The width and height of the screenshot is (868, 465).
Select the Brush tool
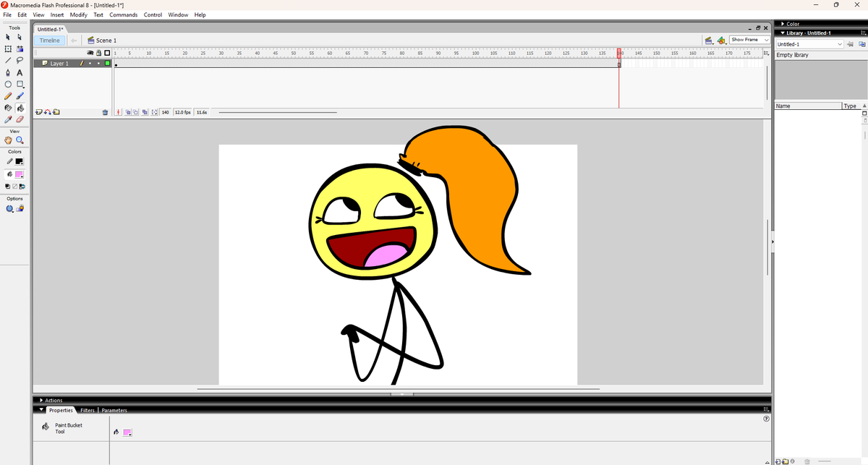(x=20, y=95)
